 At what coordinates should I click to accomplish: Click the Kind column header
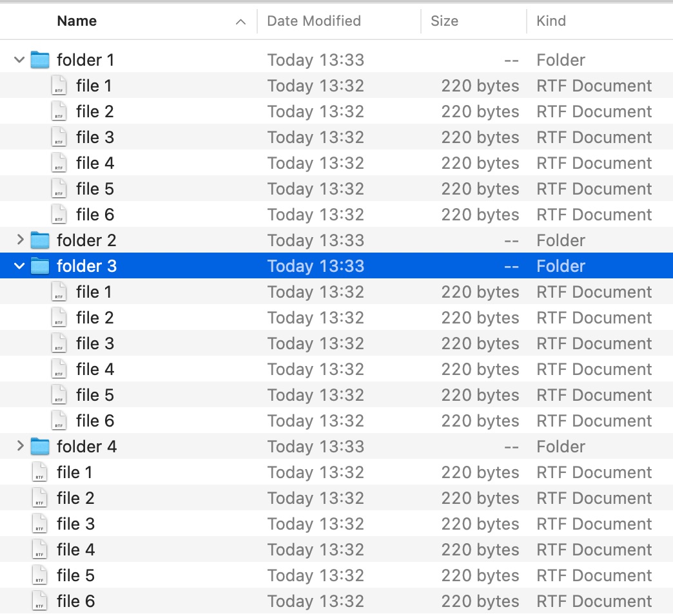(551, 21)
